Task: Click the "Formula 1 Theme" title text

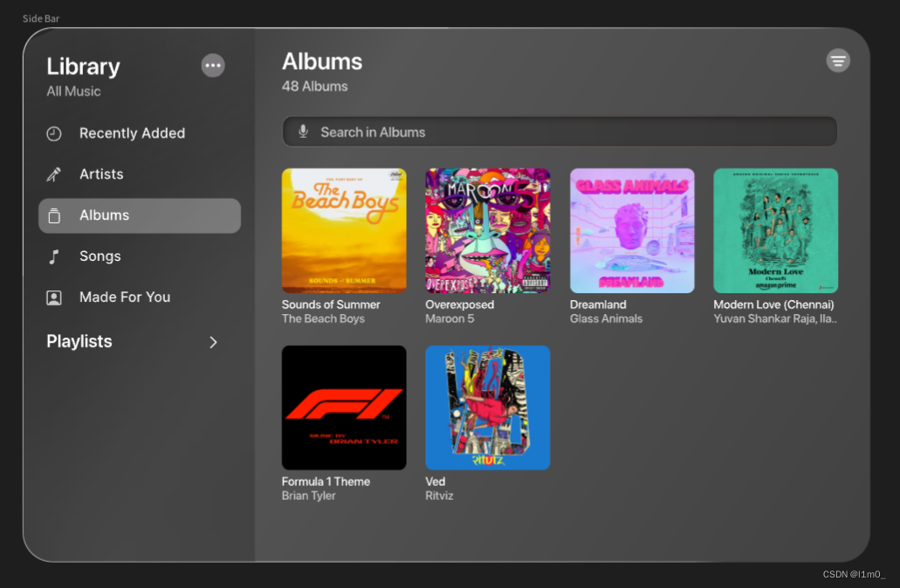Action: (326, 482)
